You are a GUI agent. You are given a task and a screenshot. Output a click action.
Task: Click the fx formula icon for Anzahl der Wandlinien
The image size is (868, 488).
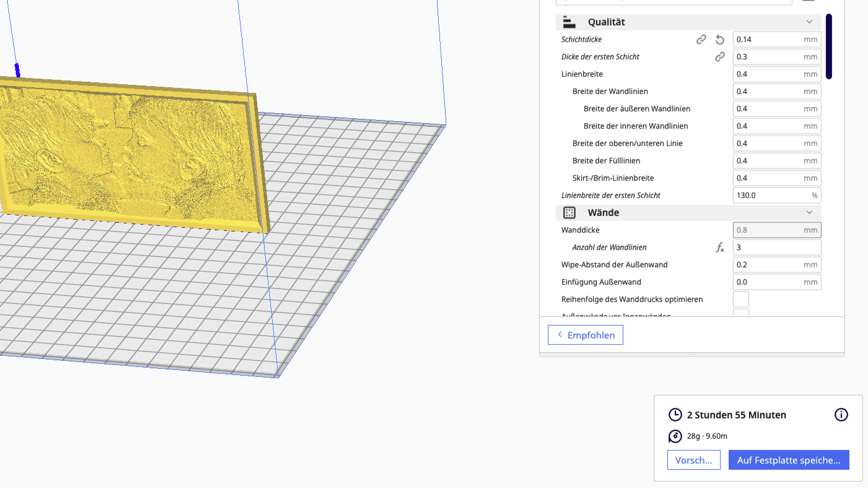click(x=720, y=248)
